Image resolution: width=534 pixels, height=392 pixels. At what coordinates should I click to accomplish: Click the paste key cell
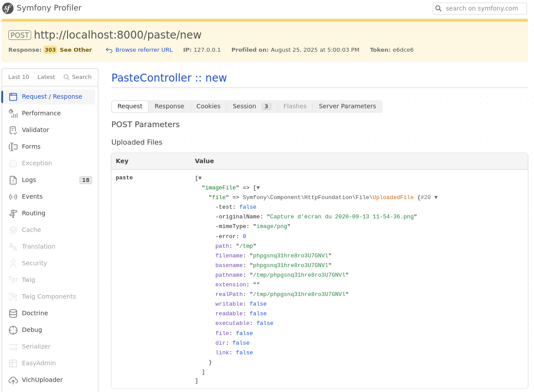tap(125, 178)
